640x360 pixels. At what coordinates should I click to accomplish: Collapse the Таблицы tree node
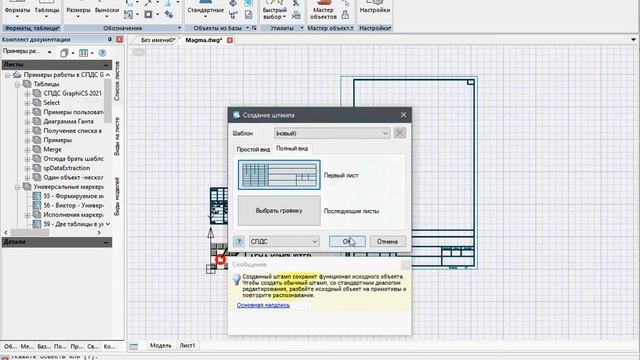18,84
